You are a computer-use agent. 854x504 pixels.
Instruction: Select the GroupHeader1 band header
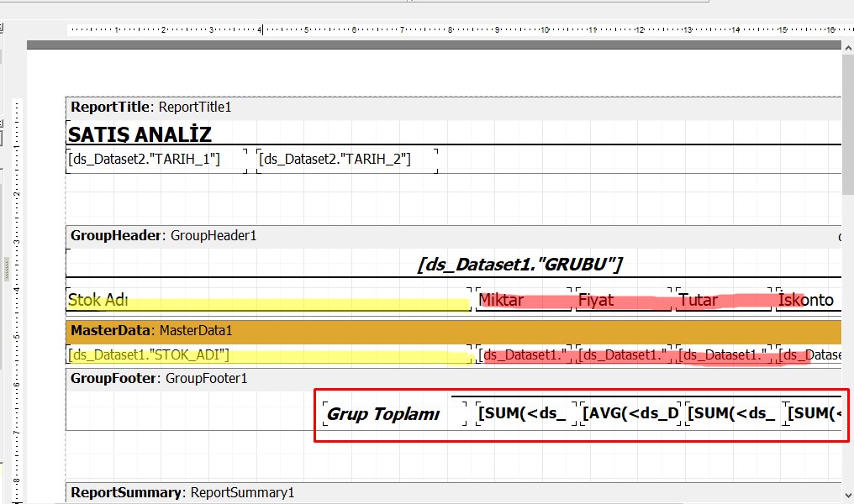pos(164,236)
